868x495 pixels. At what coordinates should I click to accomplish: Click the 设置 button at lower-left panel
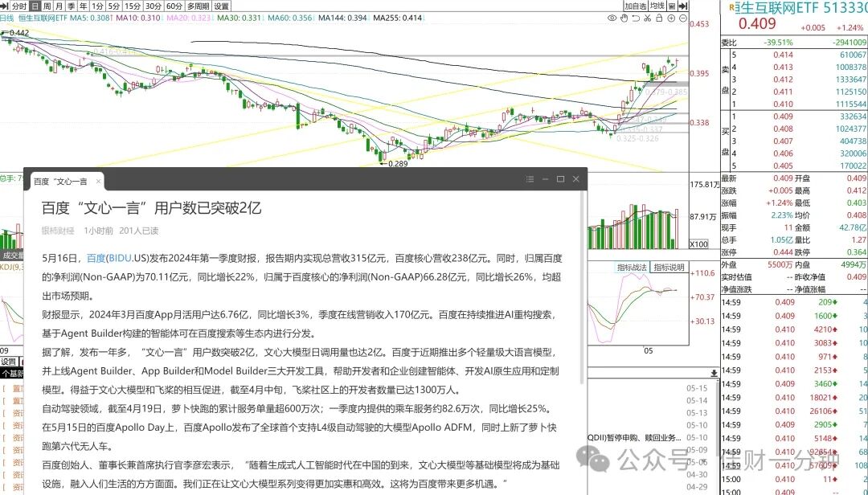8,362
